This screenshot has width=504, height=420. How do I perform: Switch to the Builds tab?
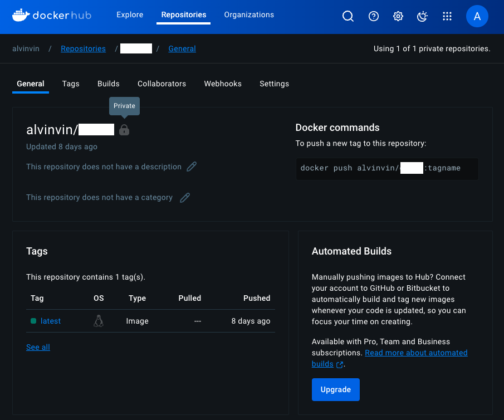coord(109,84)
